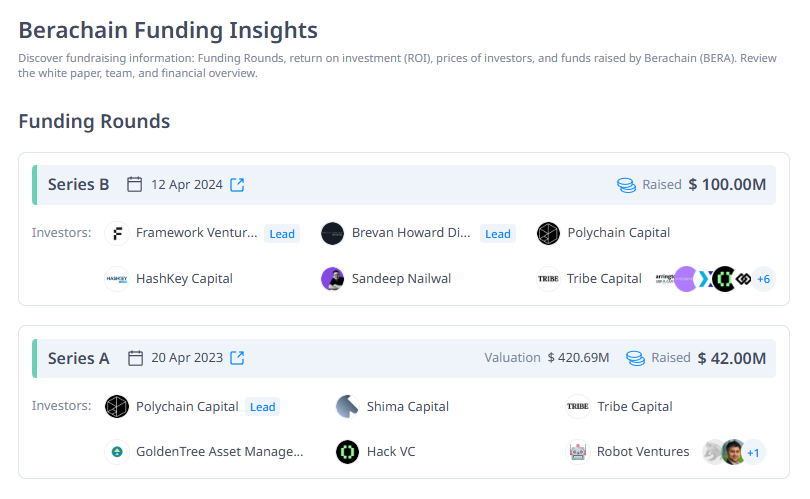
Task: Click the Investors: label in Series B
Action: coord(61,233)
